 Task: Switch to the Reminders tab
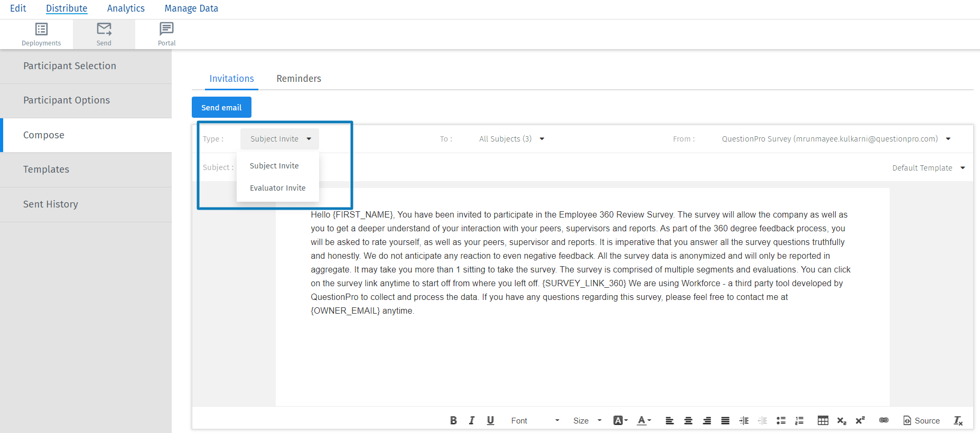pyautogui.click(x=298, y=79)
